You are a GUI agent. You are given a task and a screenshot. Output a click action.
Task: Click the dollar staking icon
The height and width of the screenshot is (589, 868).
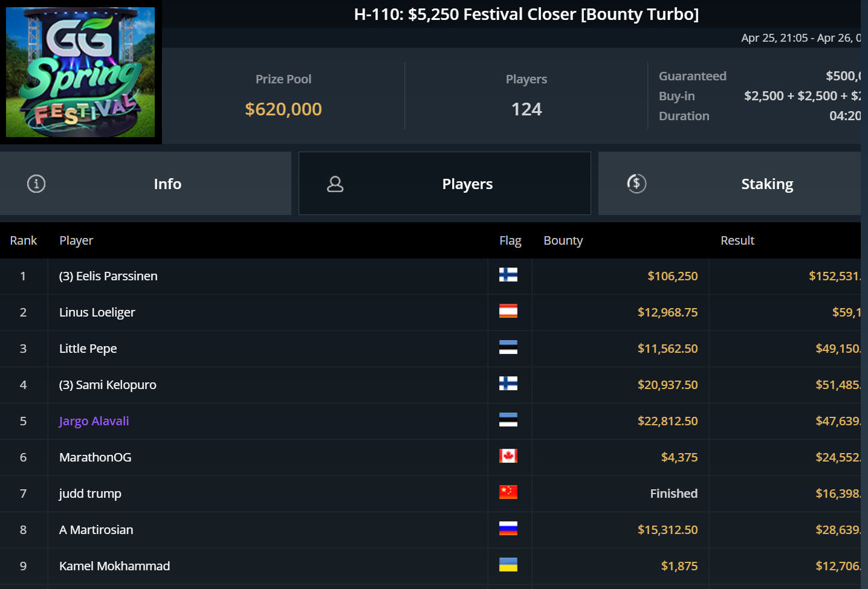coord(636,184)
